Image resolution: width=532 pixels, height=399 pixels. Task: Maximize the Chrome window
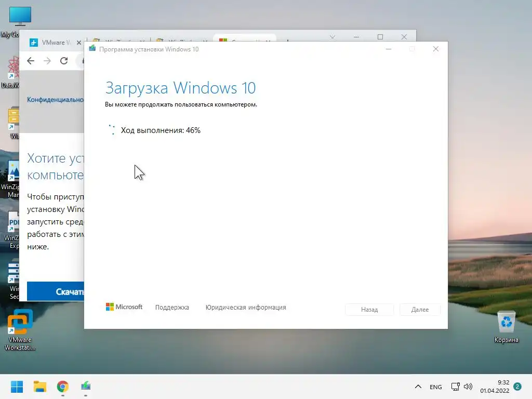coord(380,37)
